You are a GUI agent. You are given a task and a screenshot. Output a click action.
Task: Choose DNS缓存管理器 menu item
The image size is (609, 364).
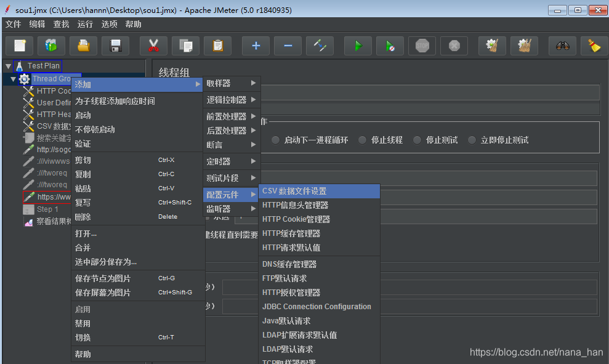[319, 264]
